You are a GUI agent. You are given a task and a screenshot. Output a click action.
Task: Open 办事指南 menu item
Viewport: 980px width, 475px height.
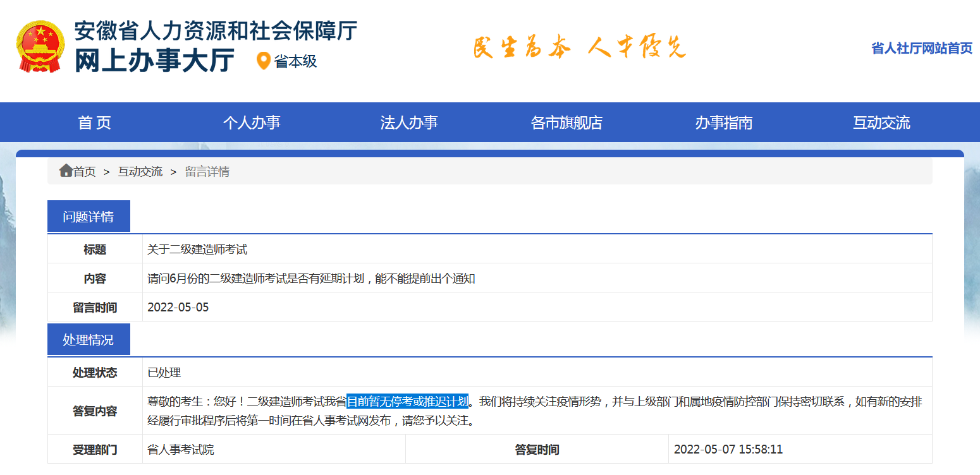(724, 123)
